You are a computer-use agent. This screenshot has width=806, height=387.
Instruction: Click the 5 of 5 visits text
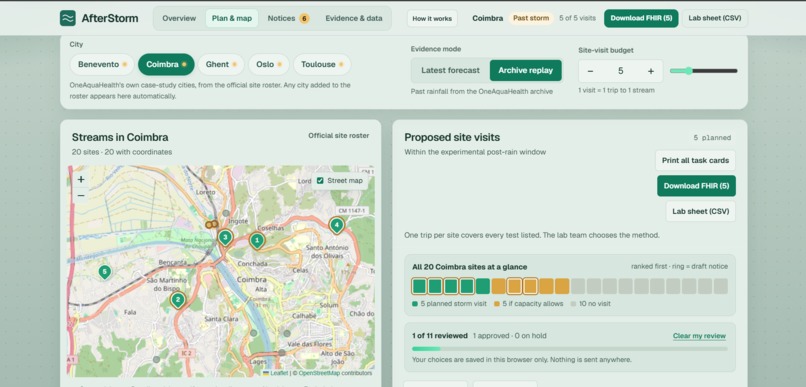click(x=577, y=18)
